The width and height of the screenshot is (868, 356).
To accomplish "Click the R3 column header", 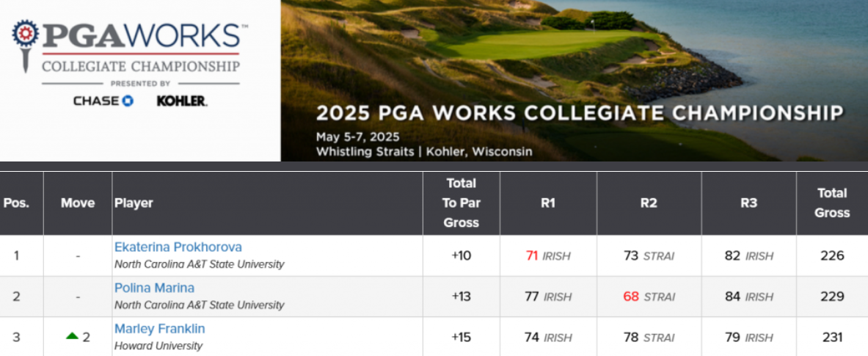I will coord(748,203).
